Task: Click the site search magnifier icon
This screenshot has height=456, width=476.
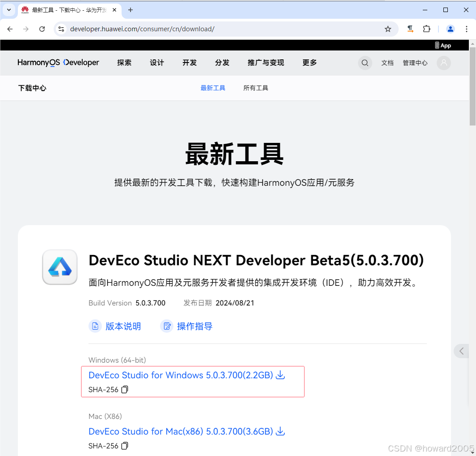Action: pos(365,63)
